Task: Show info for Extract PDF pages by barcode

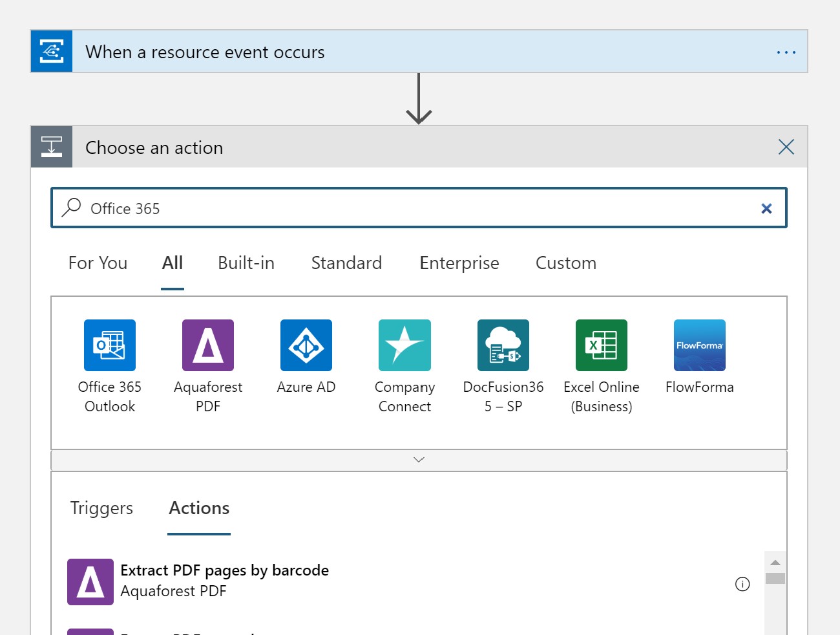Action: coord(742,584)
